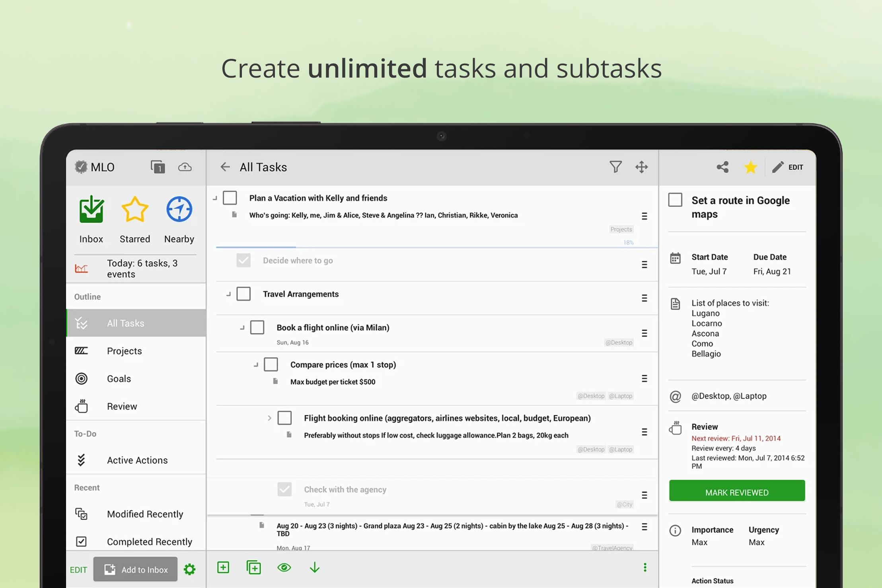This screenshot has height=588, width=882.
Task: Click the green add new task icon
Action: tap(223, 567)
